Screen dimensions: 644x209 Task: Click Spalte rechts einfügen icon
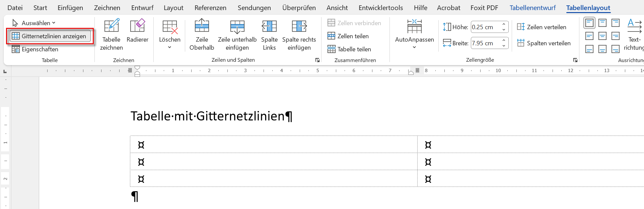[x=299, y=26]
